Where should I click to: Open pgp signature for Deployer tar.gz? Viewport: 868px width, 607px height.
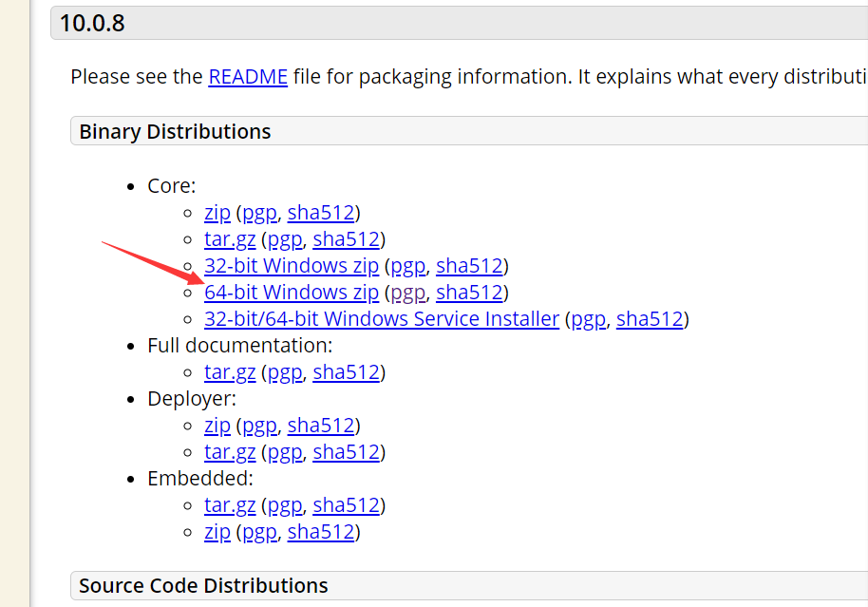tap(285, 452)
